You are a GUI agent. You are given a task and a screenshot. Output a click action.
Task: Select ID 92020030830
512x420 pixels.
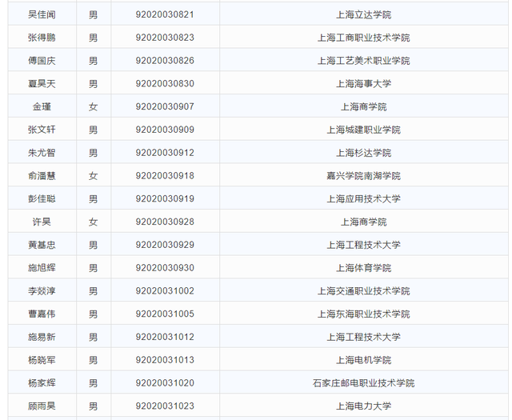point(165,84)
